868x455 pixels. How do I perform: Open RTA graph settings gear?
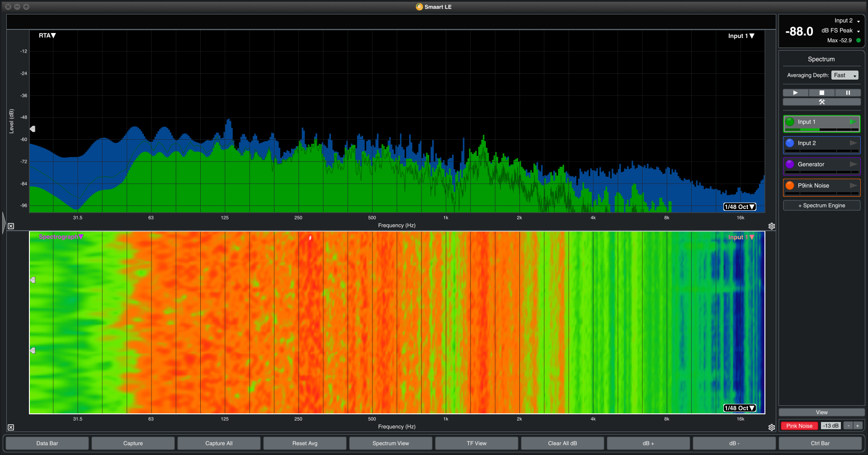tap(772, 226)
